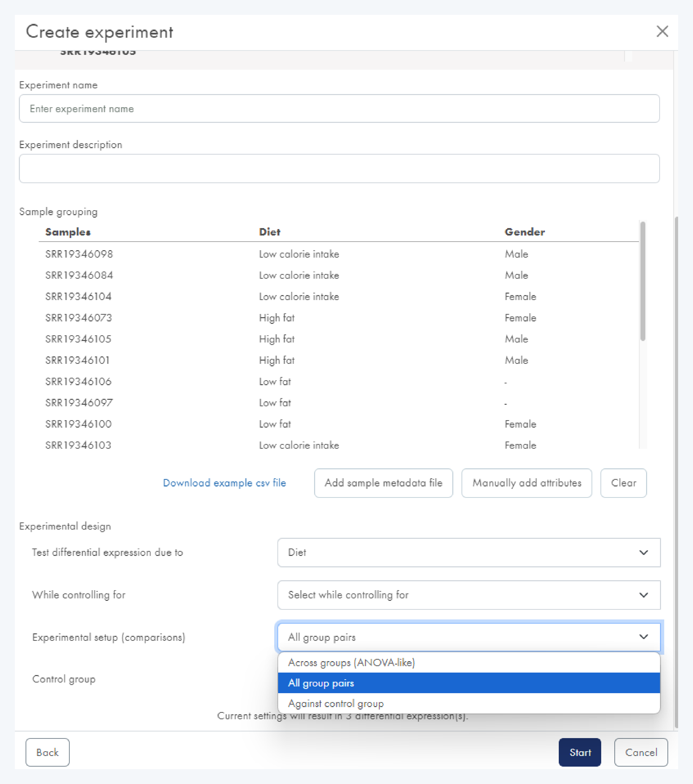Open the While controlling for dropdown
Viewport: 693px width, 784px height.
point(468,595)
